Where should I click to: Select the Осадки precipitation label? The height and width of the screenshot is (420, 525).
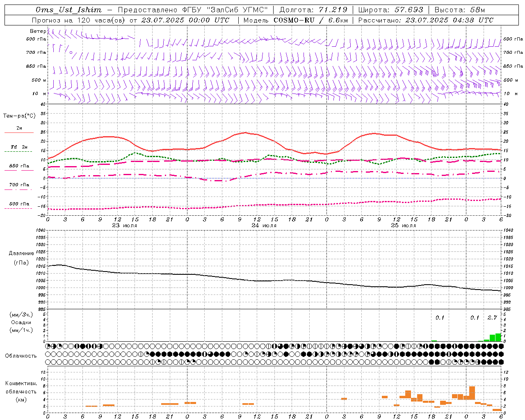point(21,322)
